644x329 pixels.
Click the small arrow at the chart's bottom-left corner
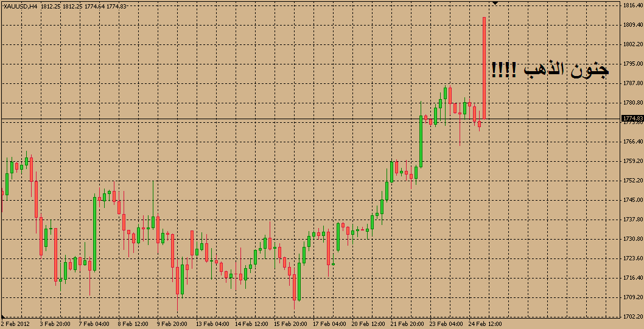pos(3,316)
